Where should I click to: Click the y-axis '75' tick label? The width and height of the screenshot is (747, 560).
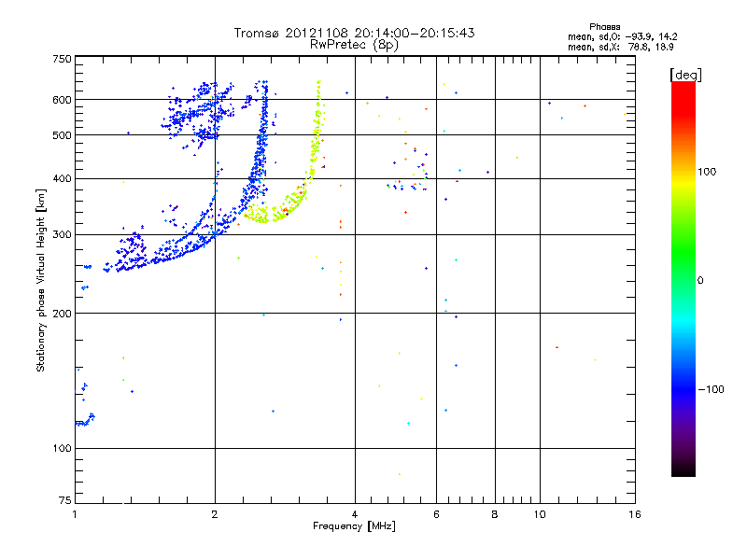[x=65, y=500]
